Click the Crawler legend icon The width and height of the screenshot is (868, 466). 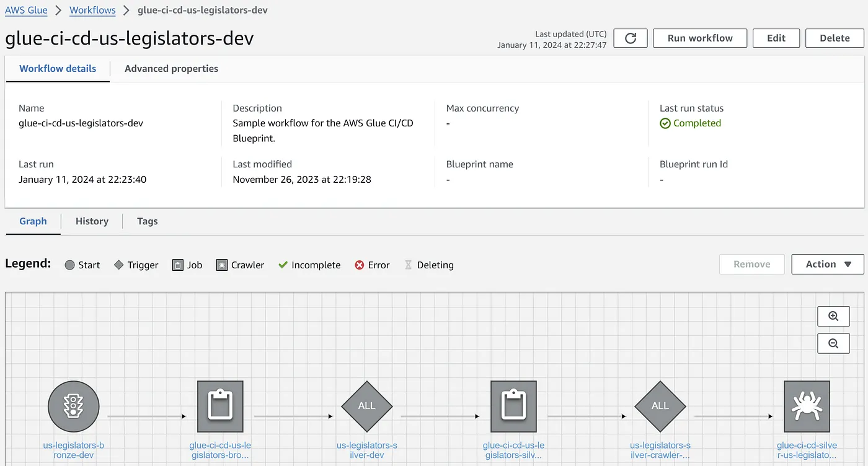222,265
